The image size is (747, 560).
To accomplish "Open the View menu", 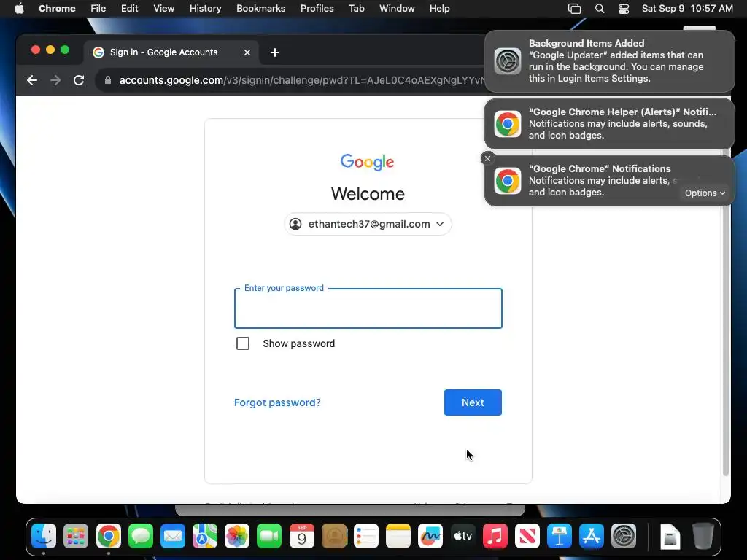I will pyautogui.click(x=164, y=9).
